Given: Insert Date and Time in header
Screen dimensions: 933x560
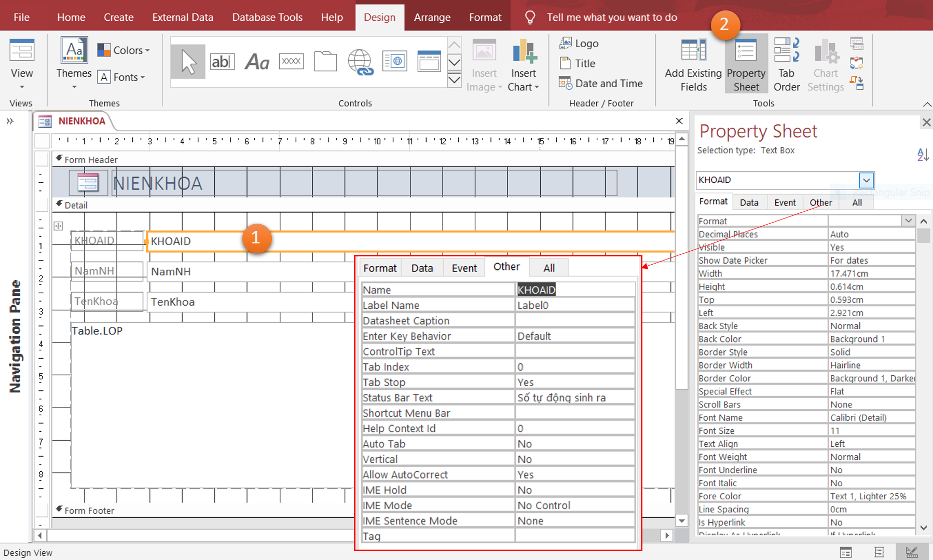Looking at the screenshot, I should click(601, 84).
